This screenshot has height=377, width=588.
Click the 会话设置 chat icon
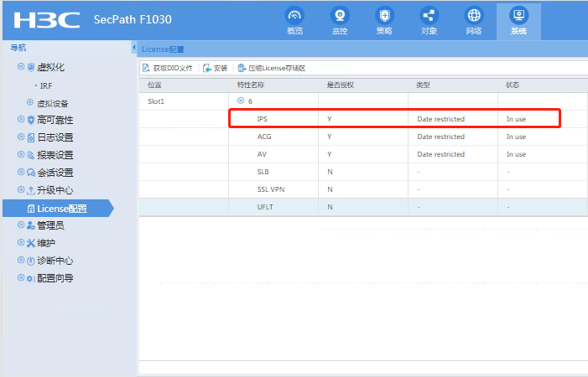coord(31,173)
